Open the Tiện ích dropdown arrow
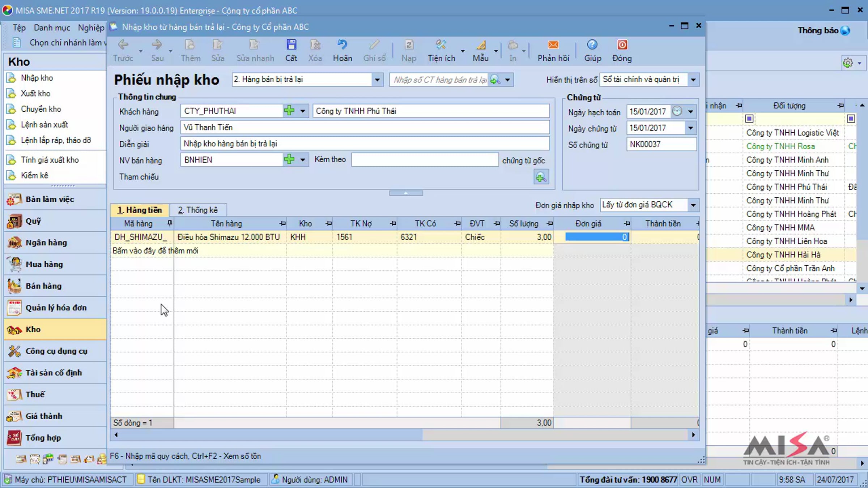 coord(463,51)
